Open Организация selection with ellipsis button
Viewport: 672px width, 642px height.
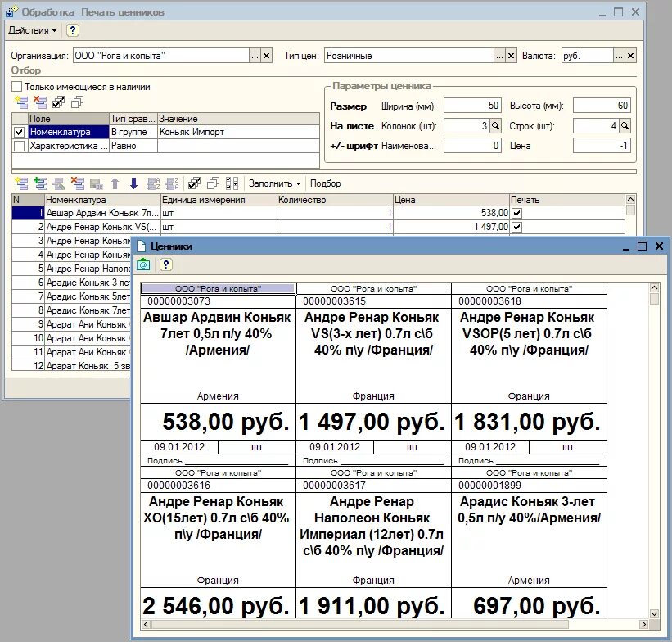click(255, 56)
